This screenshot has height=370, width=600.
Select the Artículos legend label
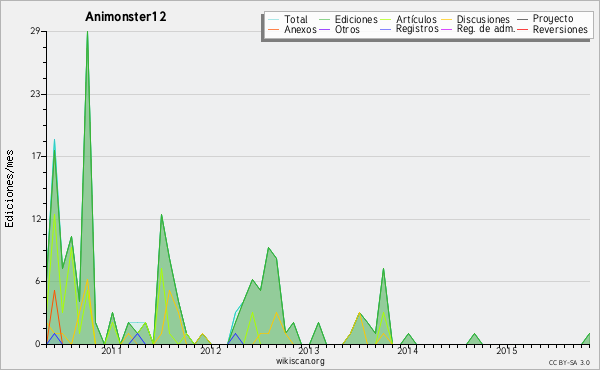(416, 19)
